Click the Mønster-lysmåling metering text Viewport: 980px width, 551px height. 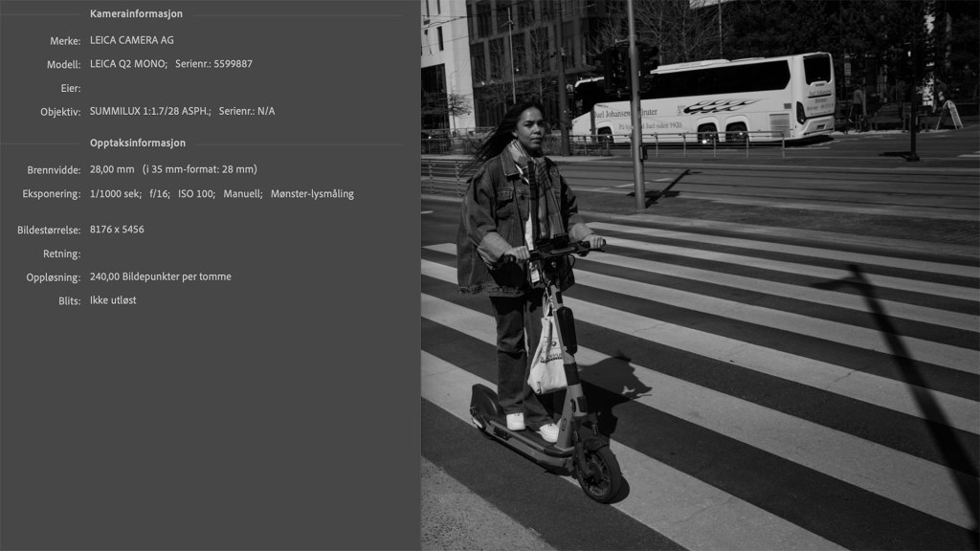tap(312, 194)
